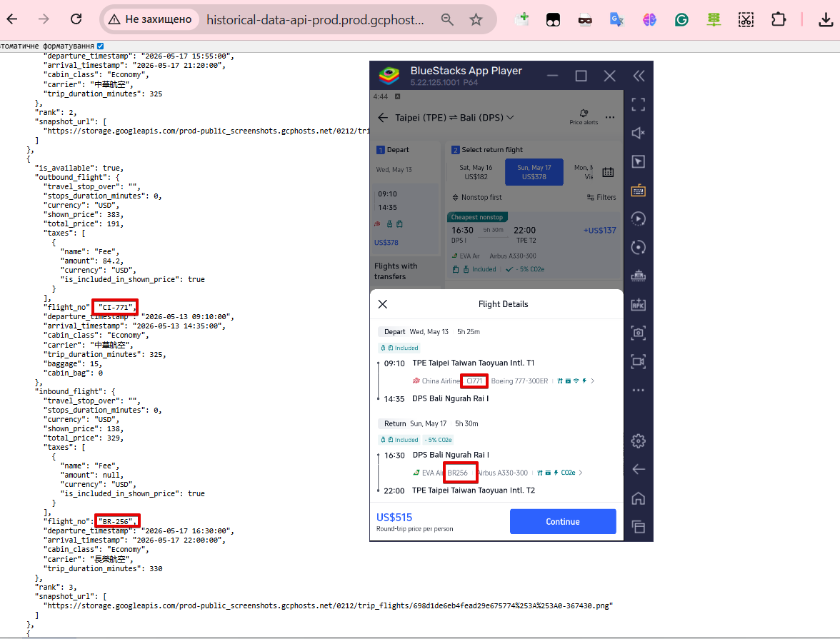This screenshot has height=639, width=840.
Task: Click the BlueStacks logo icon
Action: (389, 76)
